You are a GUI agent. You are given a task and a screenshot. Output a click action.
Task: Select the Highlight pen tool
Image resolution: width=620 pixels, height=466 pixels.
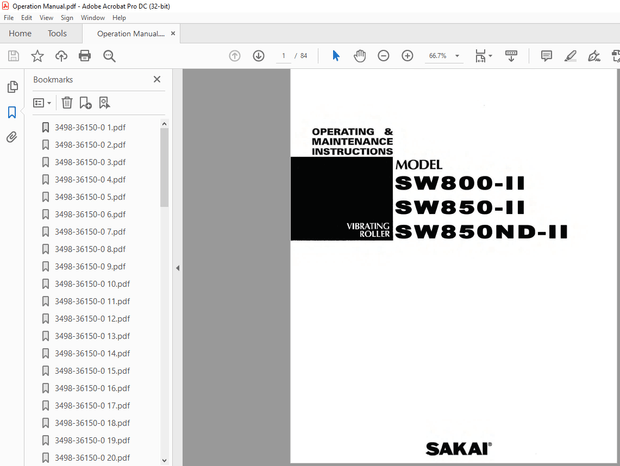coord(570,56)
